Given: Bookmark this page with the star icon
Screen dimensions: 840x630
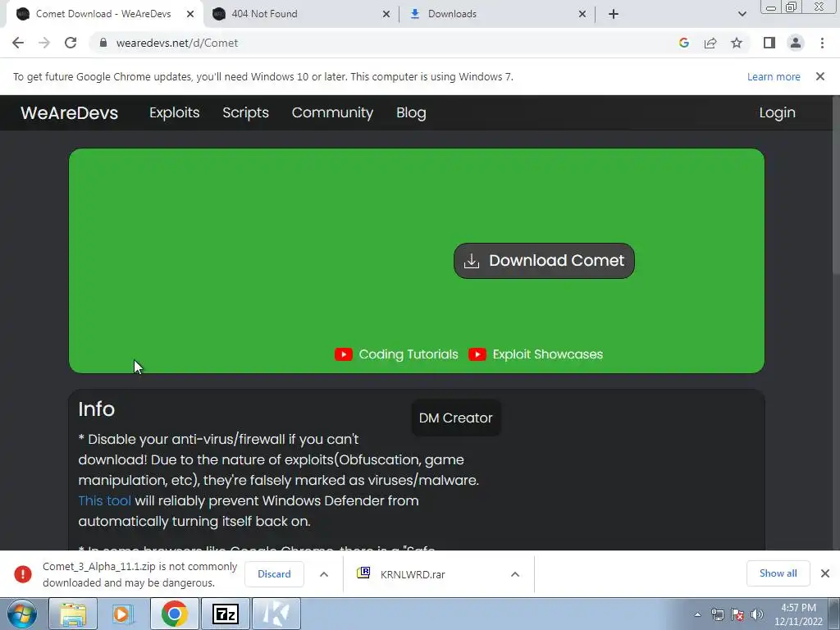Looking at the screenshot, I should tap(737, 43).
